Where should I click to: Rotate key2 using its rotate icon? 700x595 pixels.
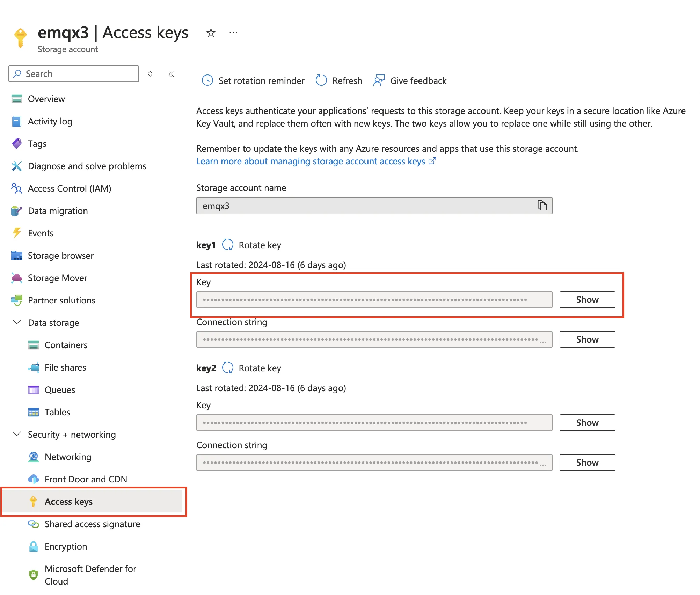click(227, 368)
